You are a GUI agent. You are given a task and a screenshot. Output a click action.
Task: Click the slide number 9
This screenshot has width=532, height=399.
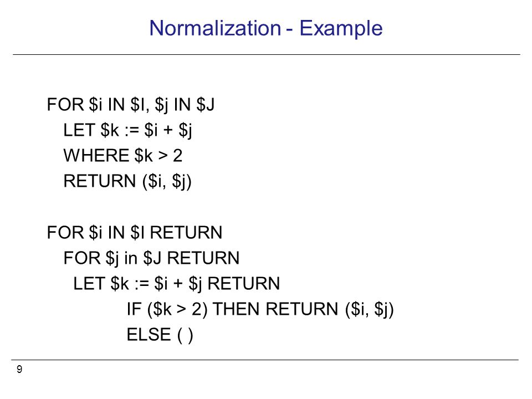[19, 369]
